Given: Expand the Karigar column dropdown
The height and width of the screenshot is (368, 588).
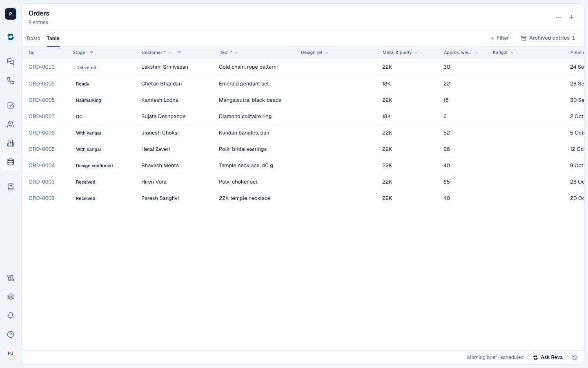Looking at the screenshot, I should pos(512,53).
